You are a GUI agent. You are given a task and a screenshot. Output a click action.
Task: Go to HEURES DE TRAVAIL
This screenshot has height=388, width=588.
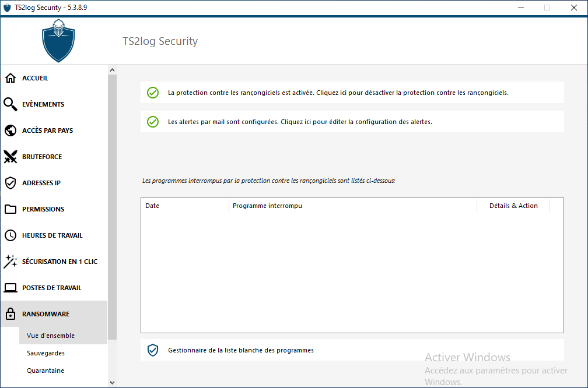tap(54, 235)
